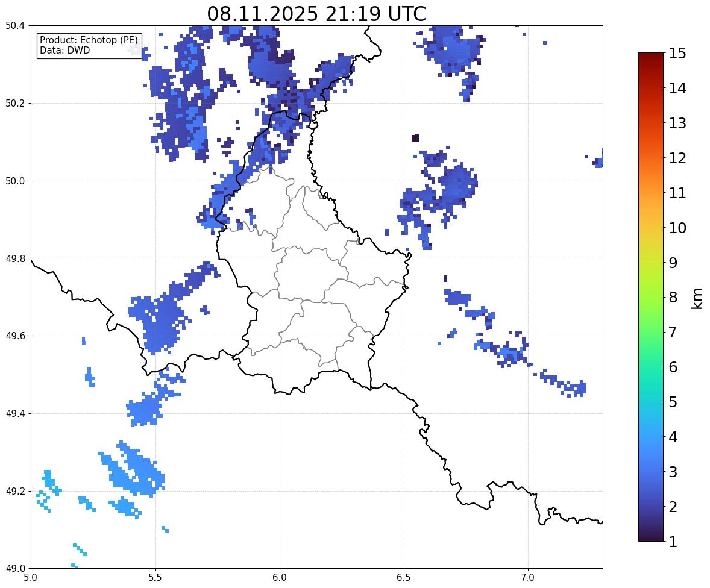
Task: Click the colorbar tick label '9'
Action: coord(673,263)
